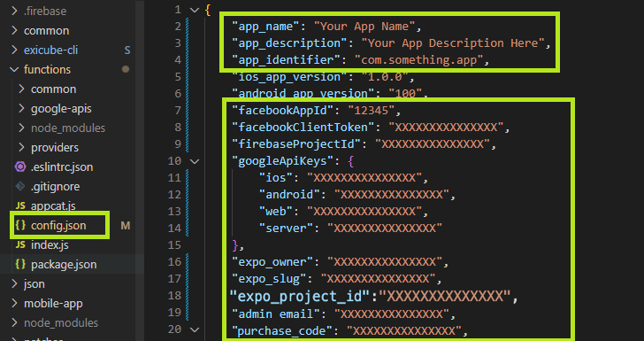Screen dimensions: 644x341
Task: Click the "Your App Name" value
Action: point(364,27)
